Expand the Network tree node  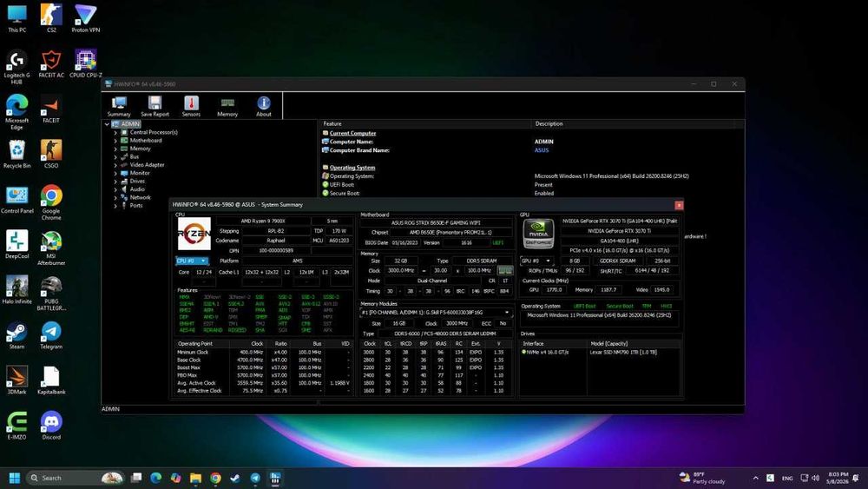click(115, 197)
